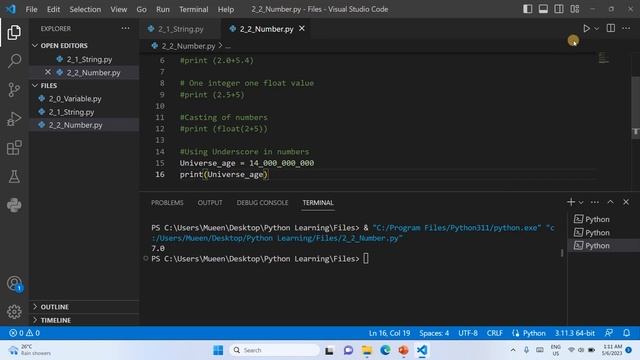Screen dimensions: 640x360
Task: Open the Run menu
Action: 162,9
